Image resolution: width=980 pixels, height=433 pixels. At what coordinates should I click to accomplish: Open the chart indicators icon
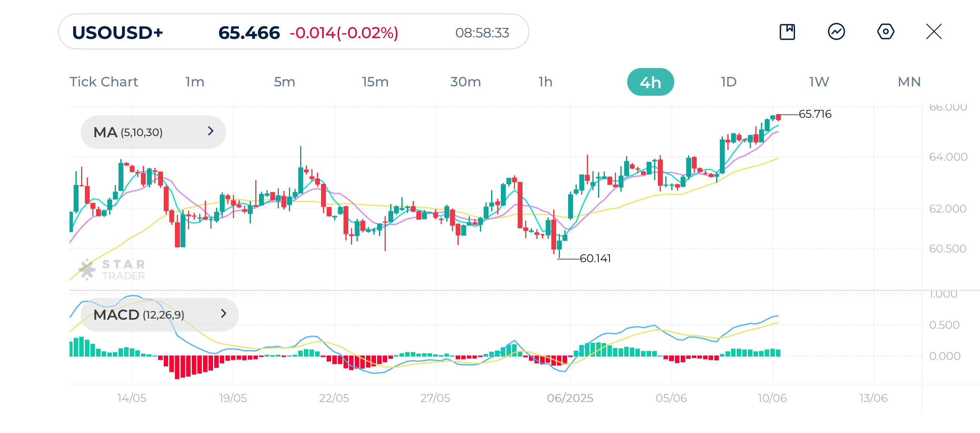coord(836,32)
